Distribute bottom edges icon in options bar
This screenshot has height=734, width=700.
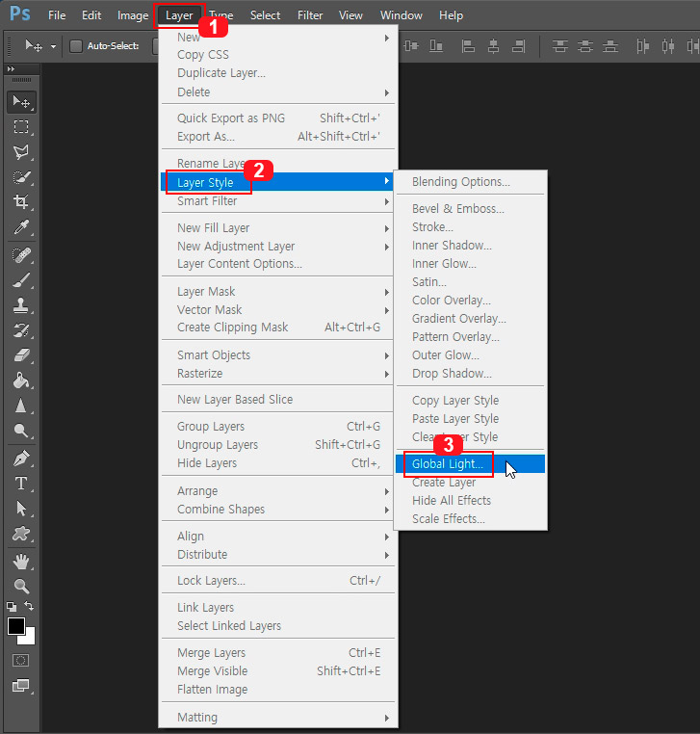[610, 46]
